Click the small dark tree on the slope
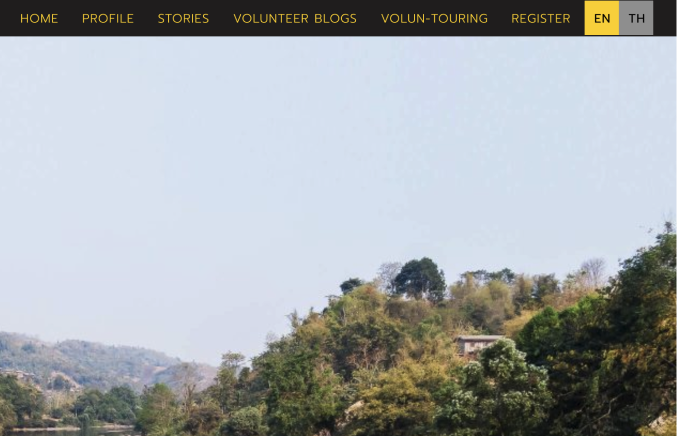This screenshot has height=436, width=677. coord(351,285)
